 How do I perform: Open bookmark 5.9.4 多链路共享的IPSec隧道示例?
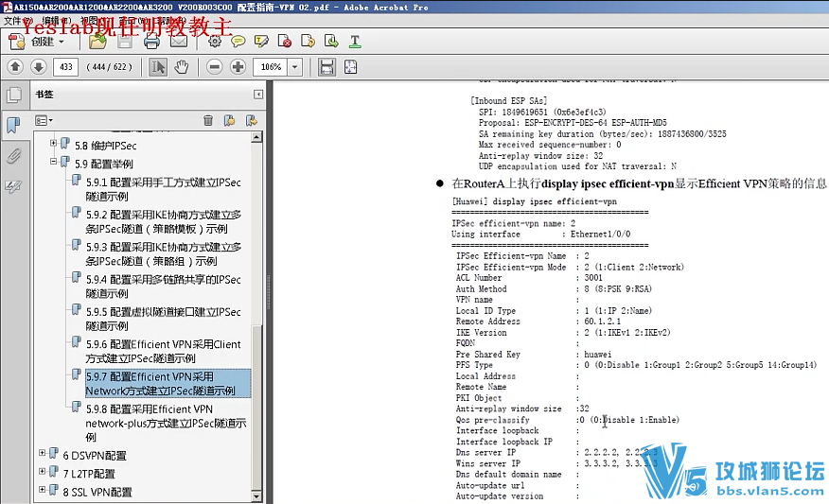164,286
